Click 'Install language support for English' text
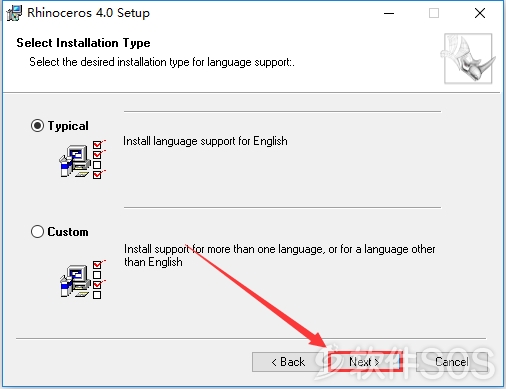506x389 pixels. [205, 141]
